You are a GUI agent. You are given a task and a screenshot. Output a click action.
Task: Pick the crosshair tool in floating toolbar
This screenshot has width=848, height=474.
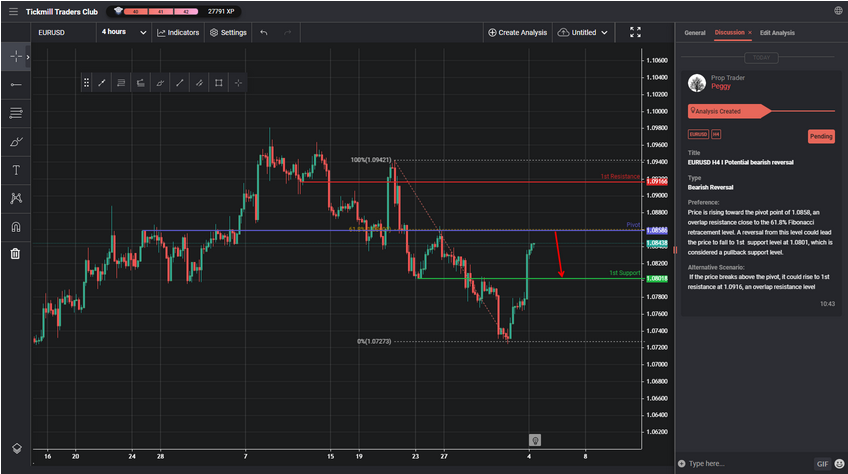[238, 83]
